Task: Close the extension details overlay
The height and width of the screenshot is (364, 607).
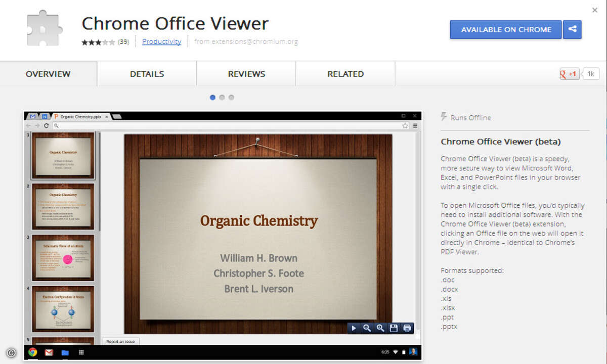Action: [x=595, y=10]
